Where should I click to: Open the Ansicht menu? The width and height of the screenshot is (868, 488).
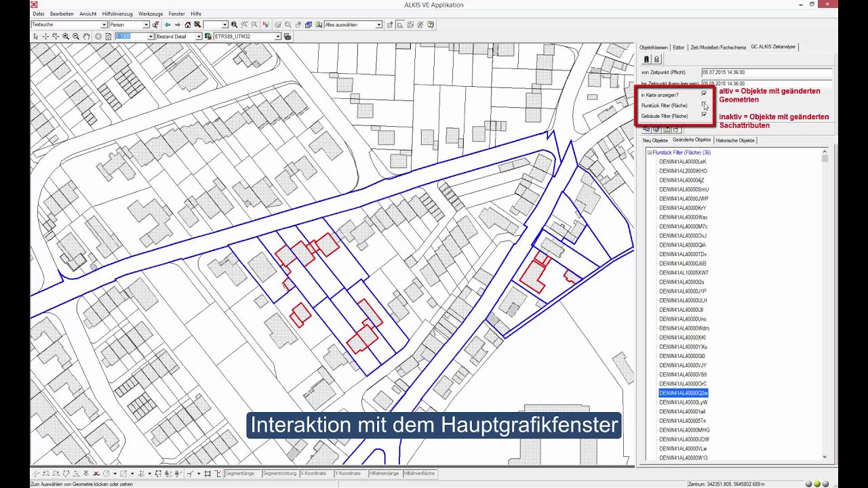[x=88, y=14]
